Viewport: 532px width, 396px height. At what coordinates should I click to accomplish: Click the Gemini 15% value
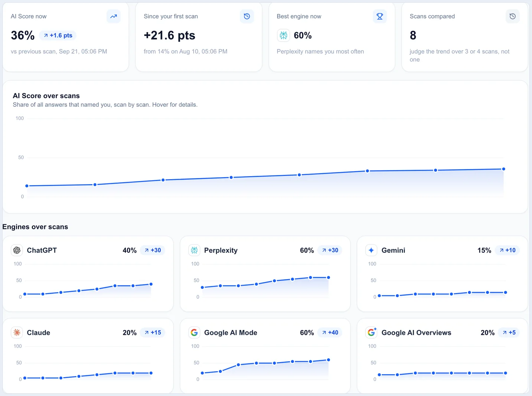(484, 250)
